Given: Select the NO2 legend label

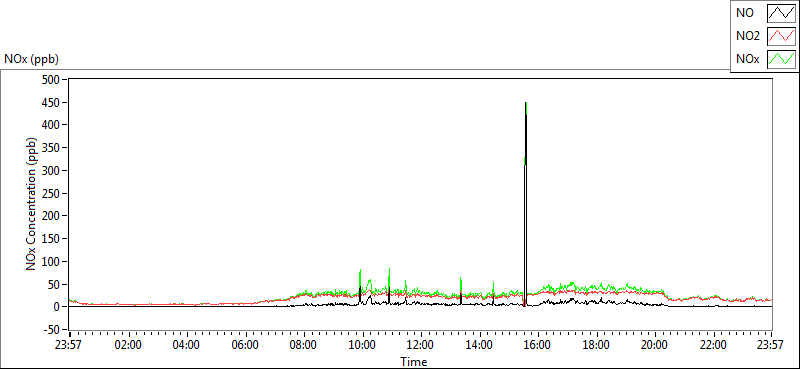Looking at the screenshot, I should 748,36.
